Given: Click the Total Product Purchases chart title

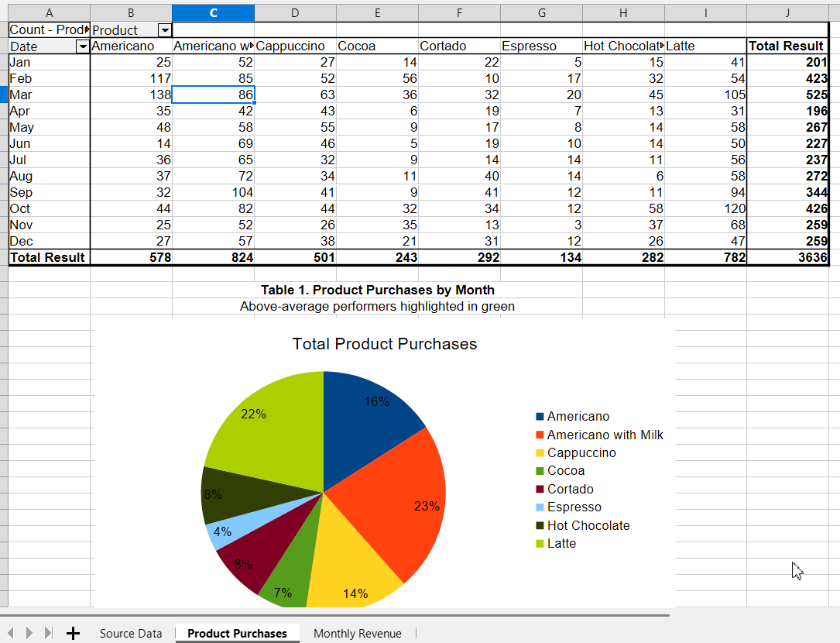Looking at the screenshot, I should pyautogui.click(x=385, y=344).
